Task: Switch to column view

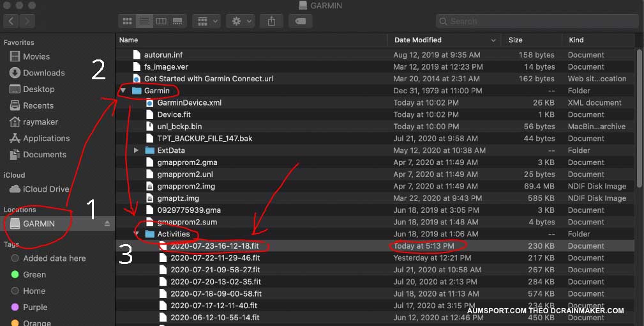Action: pyautogui.click(x=161, y=21)
